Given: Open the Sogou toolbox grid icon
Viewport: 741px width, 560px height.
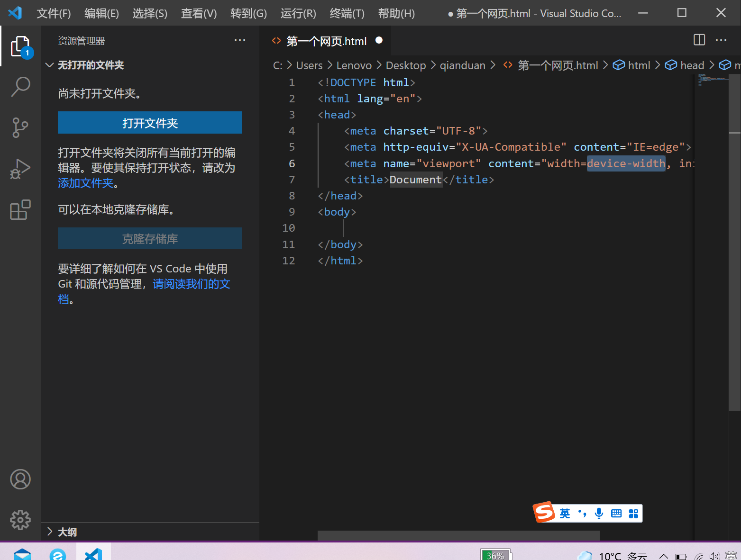Looking at the screenshot, I should (633, 514).
